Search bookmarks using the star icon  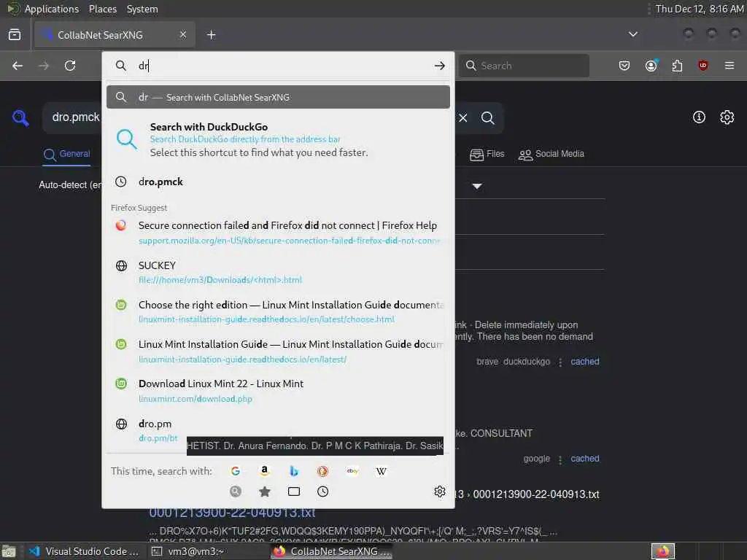coord(264,491)
